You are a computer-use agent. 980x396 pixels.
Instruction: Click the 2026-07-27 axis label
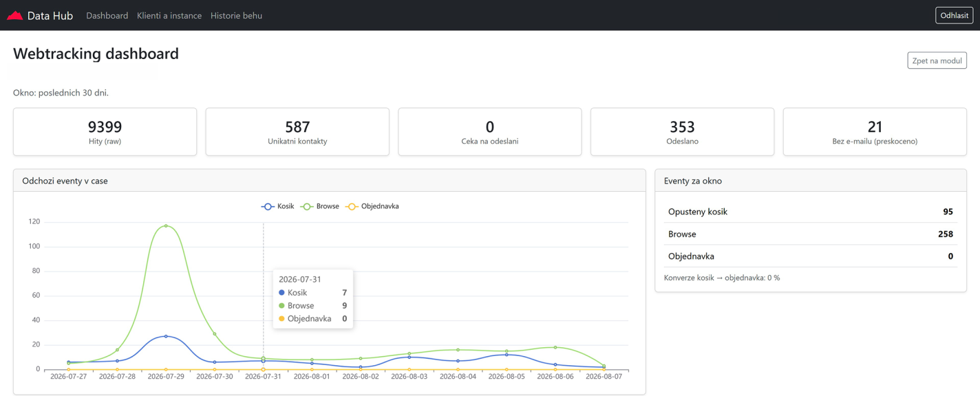(x=69, y=377)
